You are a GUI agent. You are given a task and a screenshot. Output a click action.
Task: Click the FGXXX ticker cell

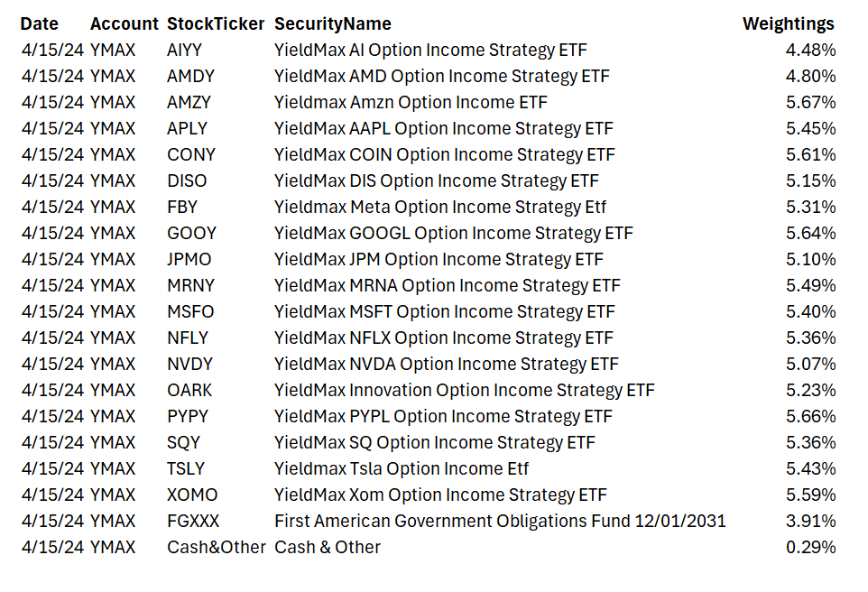[193, 522]
